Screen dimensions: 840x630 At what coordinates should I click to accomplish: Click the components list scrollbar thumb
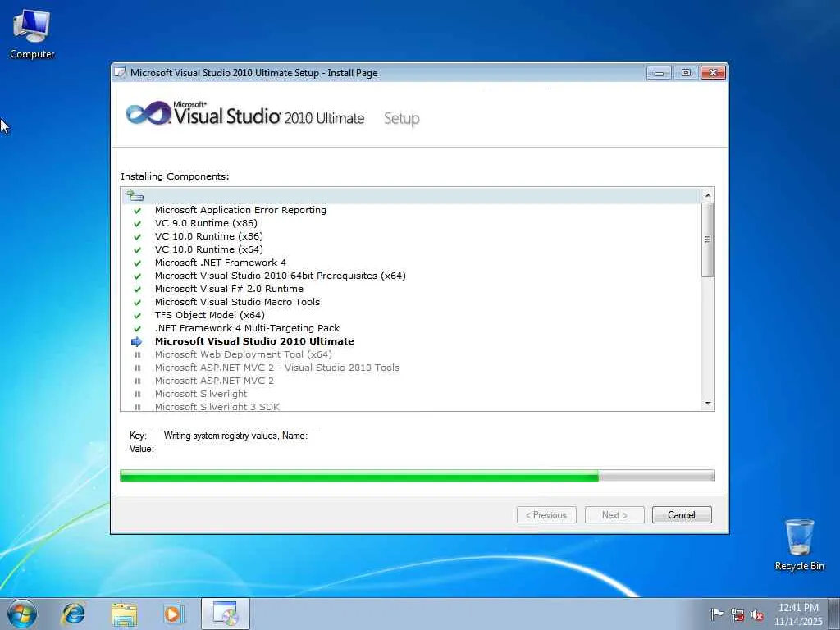click(708, 240)
